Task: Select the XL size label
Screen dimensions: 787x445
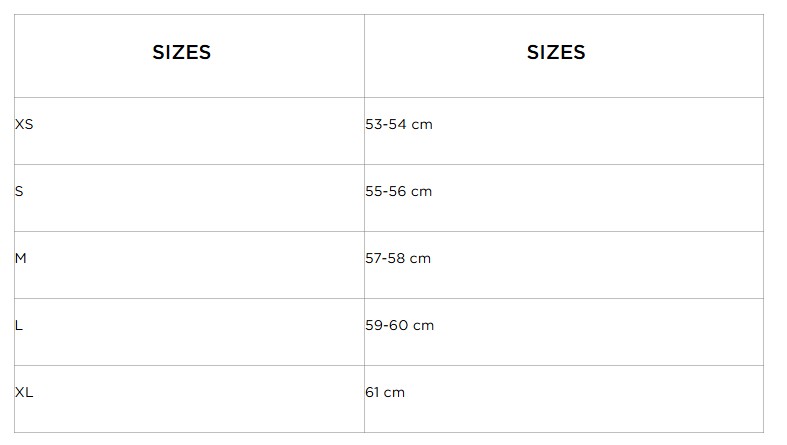Action: click(x=25, y=392)
